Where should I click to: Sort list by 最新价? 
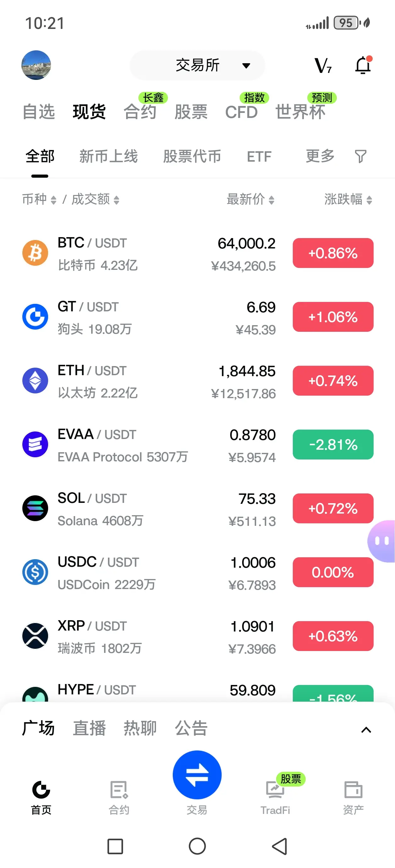click(x=250, y=199)
